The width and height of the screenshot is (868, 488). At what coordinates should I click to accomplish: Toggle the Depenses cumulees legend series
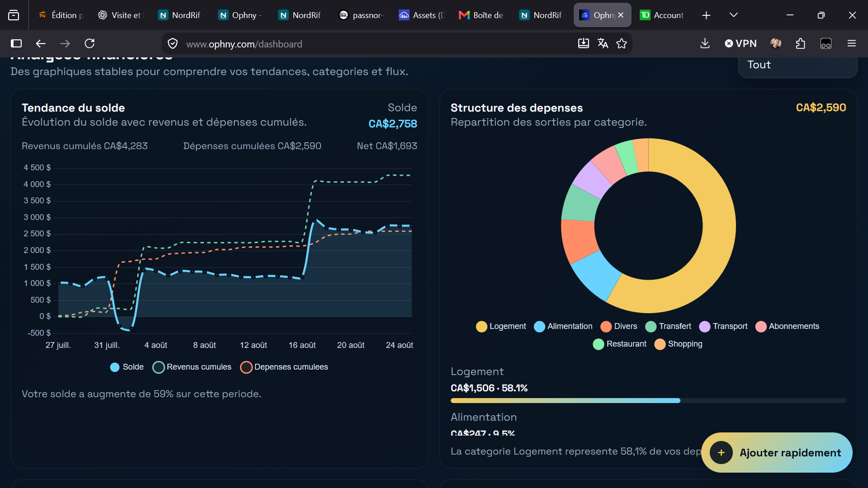[x=284, y=367]
